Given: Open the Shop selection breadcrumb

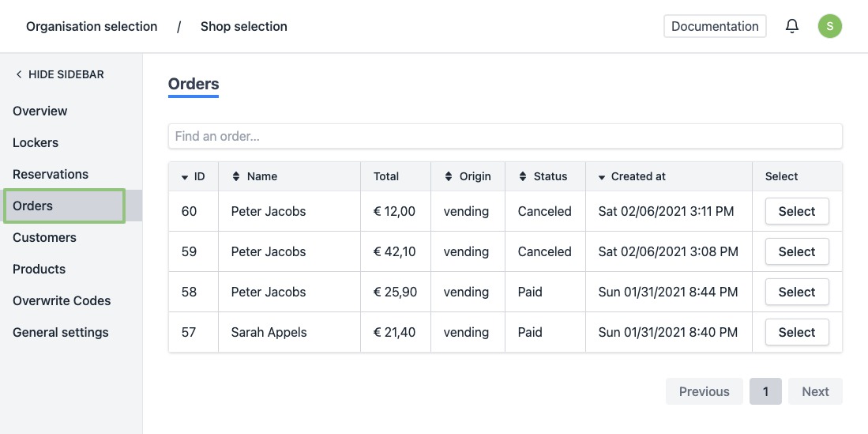Looking at the screenshot, I should point(243,26).
